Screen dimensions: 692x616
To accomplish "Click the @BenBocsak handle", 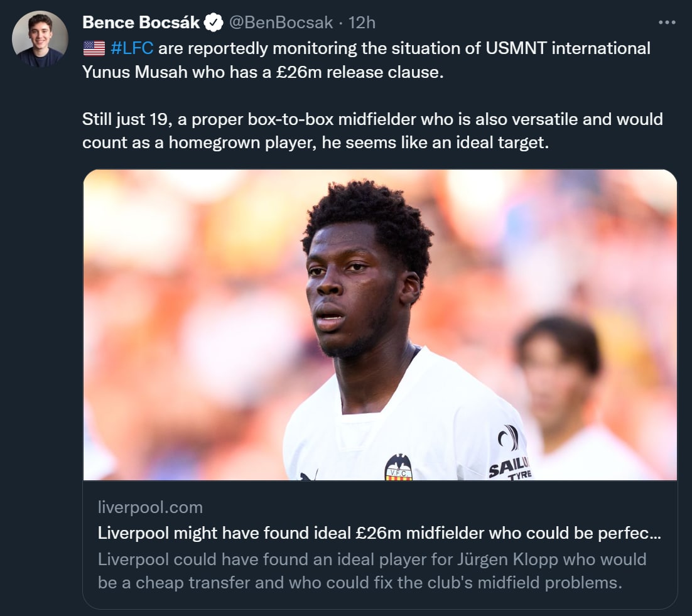I will coord(281,23).
